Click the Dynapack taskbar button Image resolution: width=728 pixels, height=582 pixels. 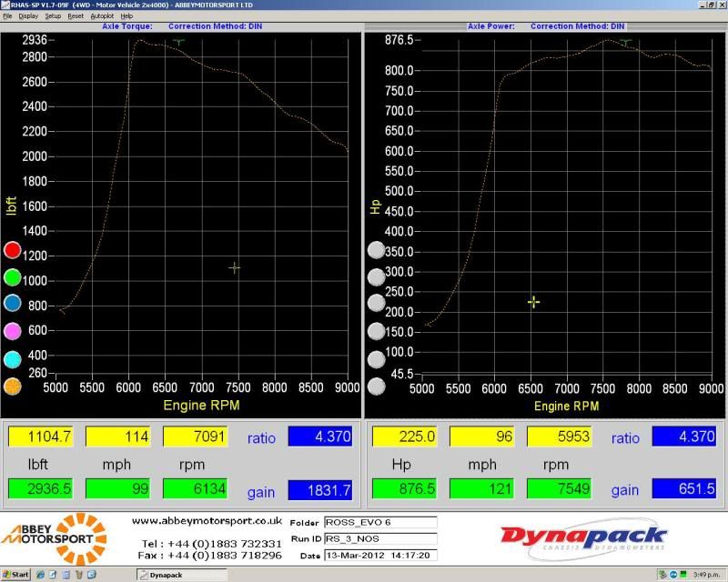pyautogui.click(x=182, y=575)
